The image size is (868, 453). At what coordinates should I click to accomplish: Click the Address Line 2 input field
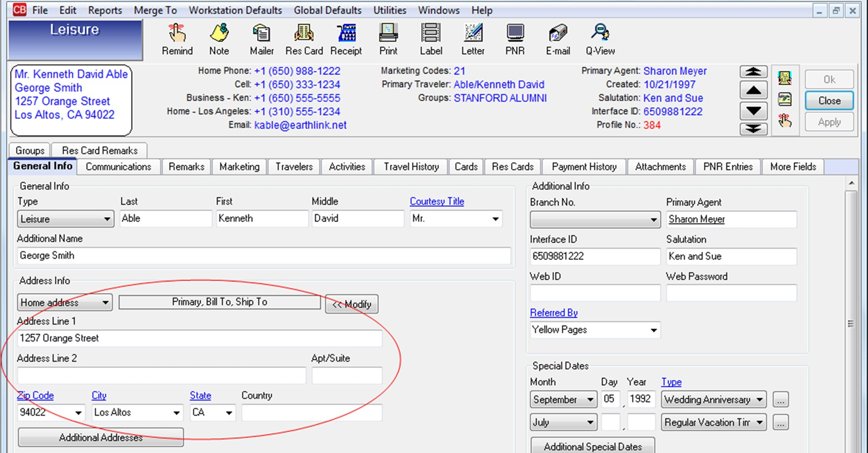(x=161, y=375)
